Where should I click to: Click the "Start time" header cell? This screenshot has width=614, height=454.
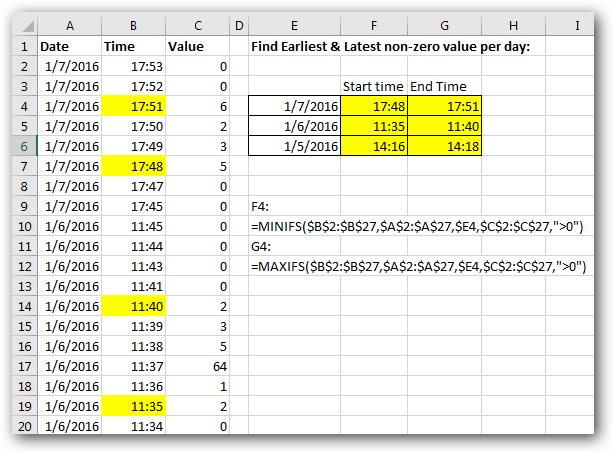pos(372,86)
